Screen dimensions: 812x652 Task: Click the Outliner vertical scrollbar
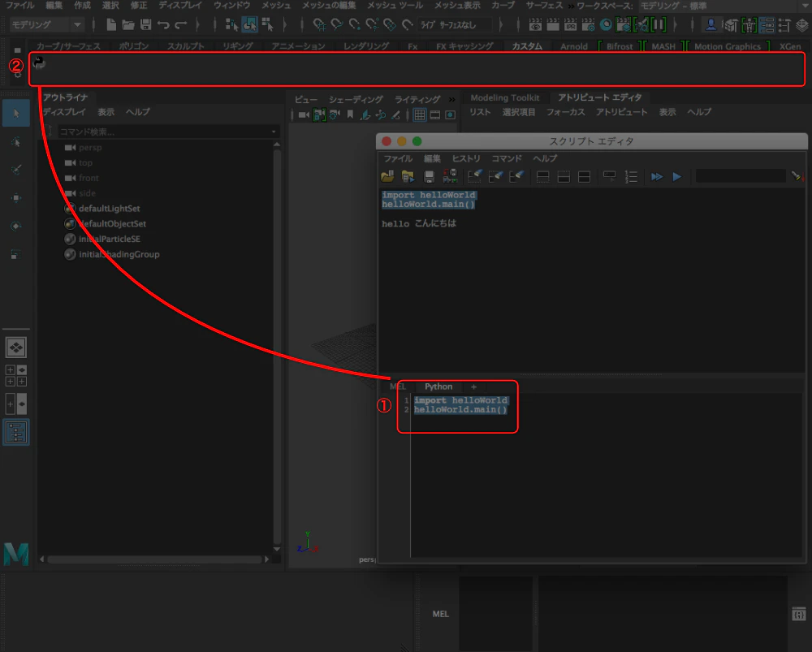pyautogui.click(x=277, y=346)
